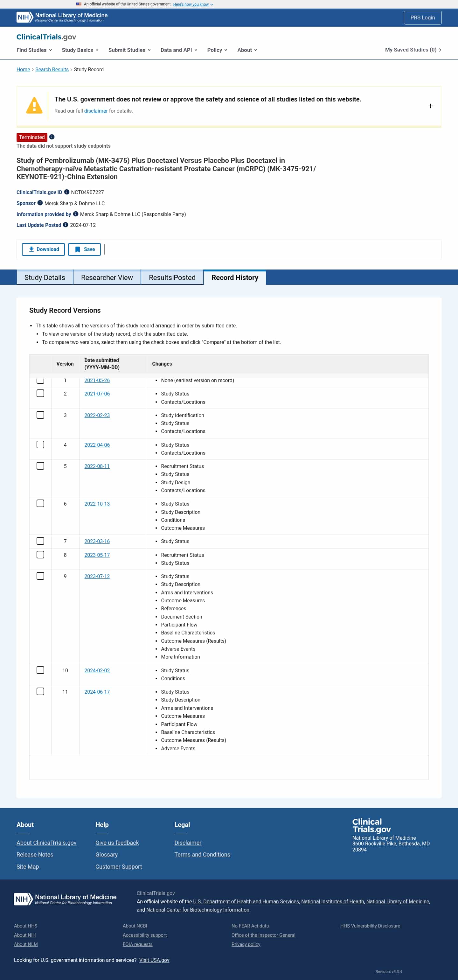Image resolution: width=458 pixels, height=980 pixels.
Task: Expand the Data and API menu
Action: tap(179, 50)
